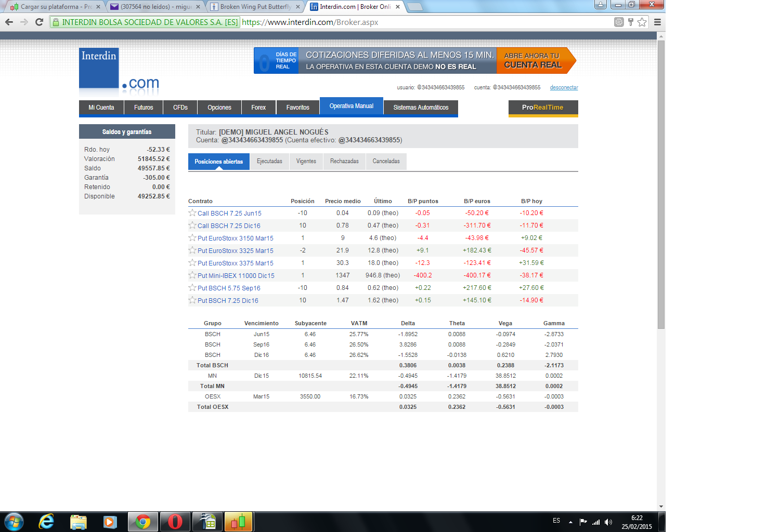Toggle favorite star for Put EuroStoxx 3150 Mar15
Image resolution: width=780 pixels, height=532 pixels.
click(192, 237)
